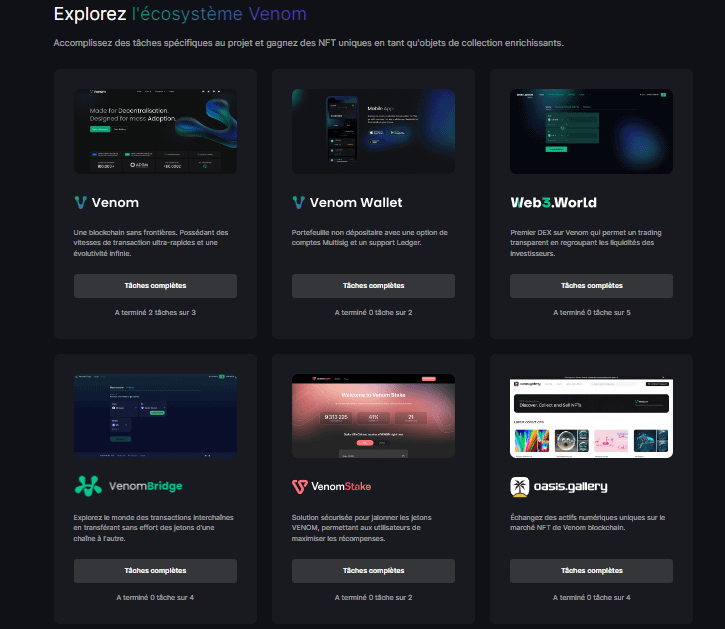725x629 pixels.
Task: Select Tâches complètes in the Web3.World card
Action: (591, 286)
